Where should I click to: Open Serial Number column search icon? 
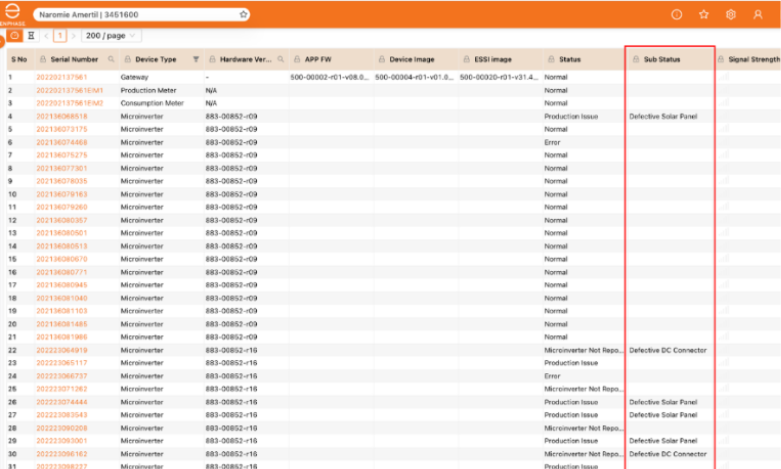pos(111,59)
